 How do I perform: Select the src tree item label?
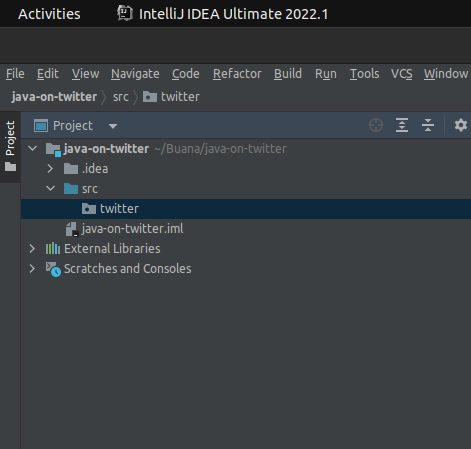click(x=90, y=189)
